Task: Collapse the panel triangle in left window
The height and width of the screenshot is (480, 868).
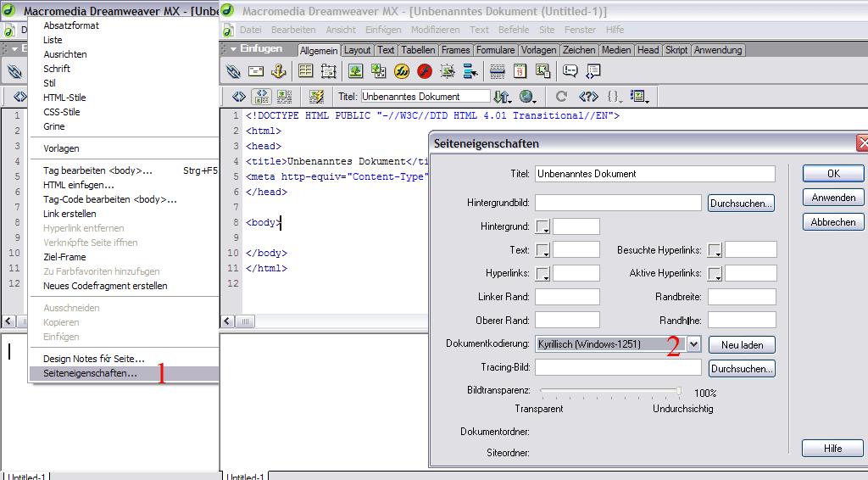Action: pyautogui.click(x=14, y=49)
